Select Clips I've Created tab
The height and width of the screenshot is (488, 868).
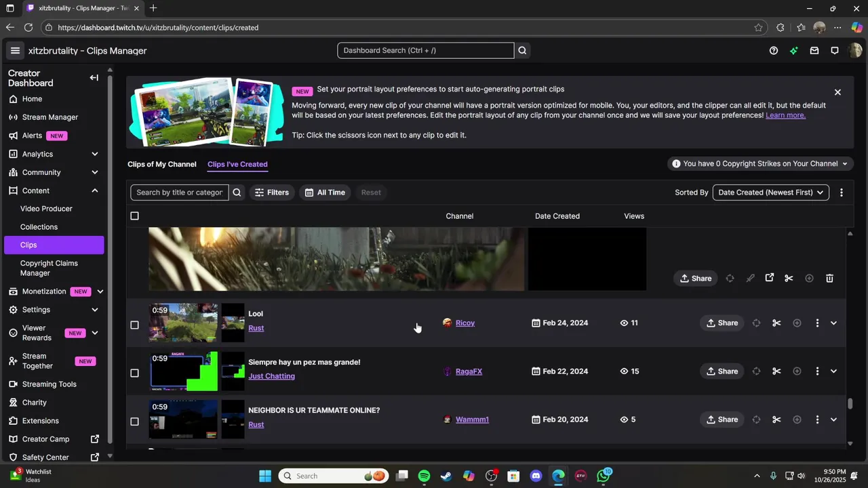pyautogui.click(x=237, y=164)
